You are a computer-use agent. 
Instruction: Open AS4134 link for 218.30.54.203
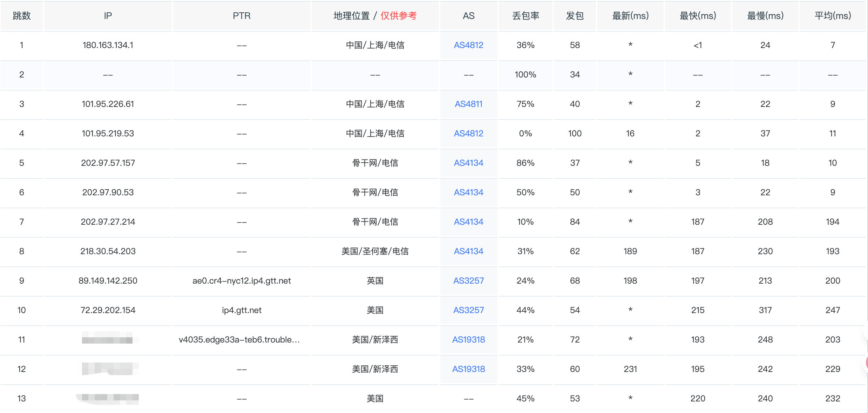[468, 251]
